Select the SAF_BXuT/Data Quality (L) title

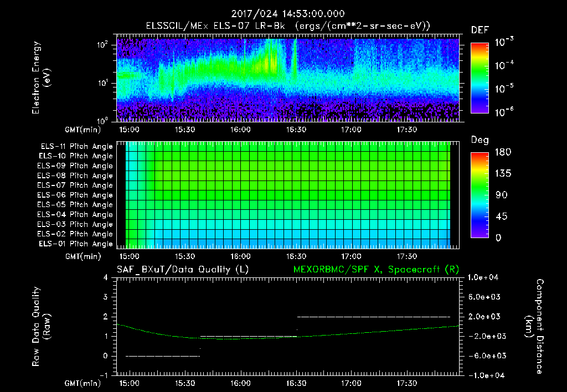click(x=183, y=270)
